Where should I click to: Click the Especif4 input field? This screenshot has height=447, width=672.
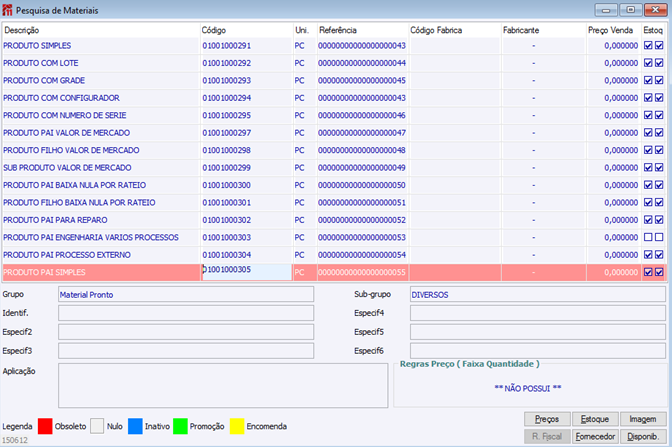coord(538,313)
